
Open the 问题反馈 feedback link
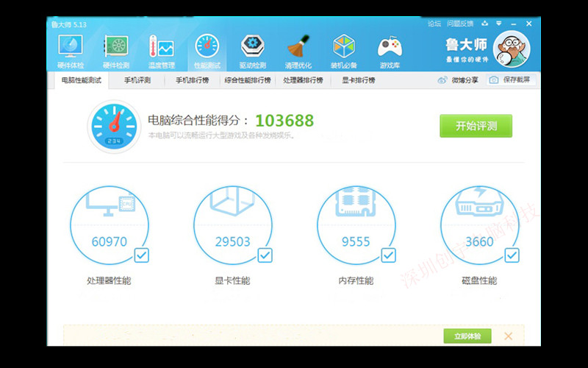click(x=460, y=24)
